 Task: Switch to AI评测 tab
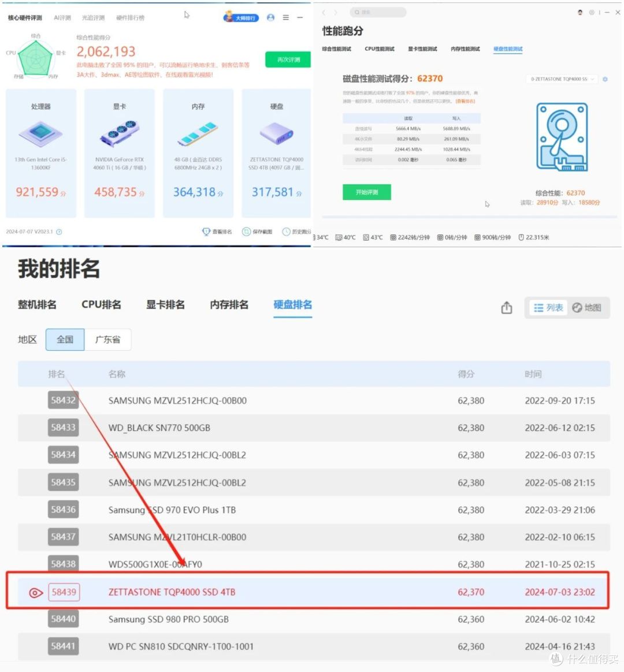coord(62,17)
